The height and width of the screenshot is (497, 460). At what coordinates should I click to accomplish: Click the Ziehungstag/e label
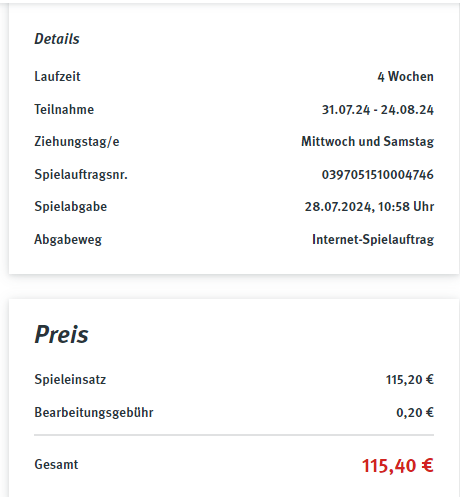(77, 142)
